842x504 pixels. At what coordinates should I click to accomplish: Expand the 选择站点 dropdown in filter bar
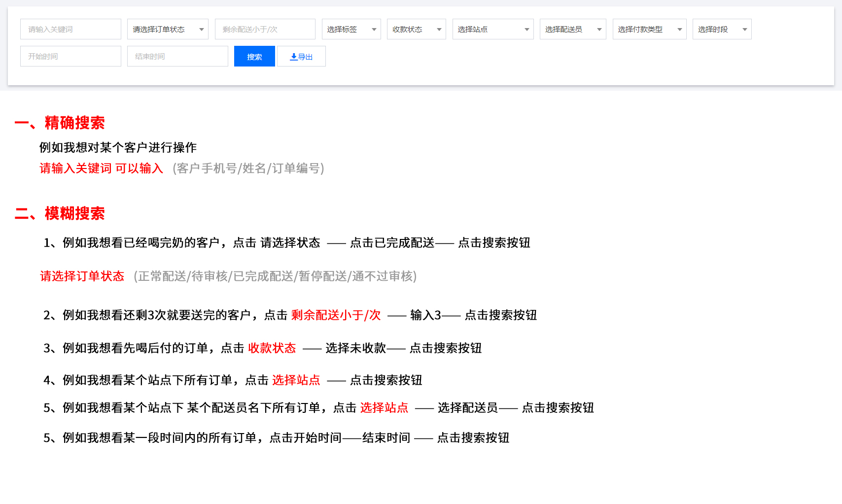click(x=492, y=30)
